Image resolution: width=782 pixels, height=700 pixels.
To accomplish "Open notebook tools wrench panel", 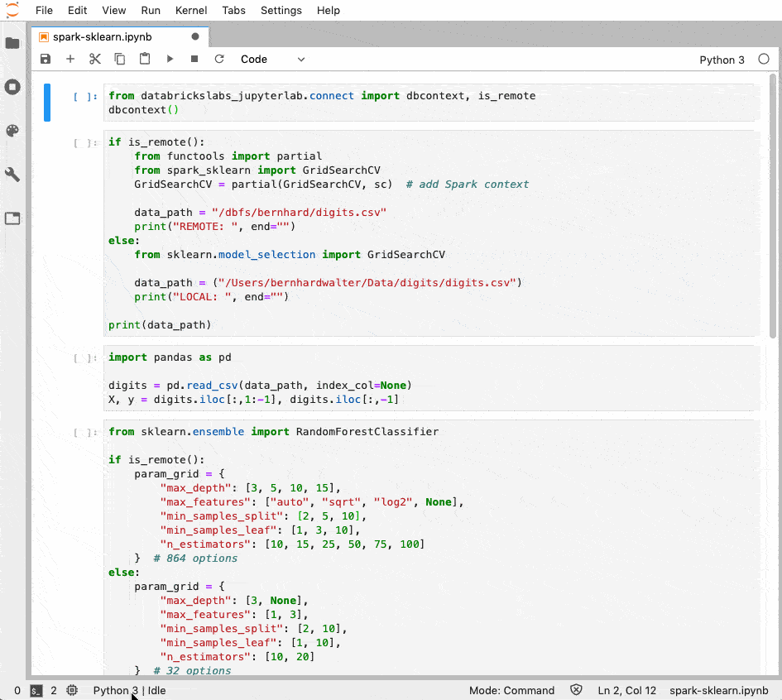I will coord(12,175).
